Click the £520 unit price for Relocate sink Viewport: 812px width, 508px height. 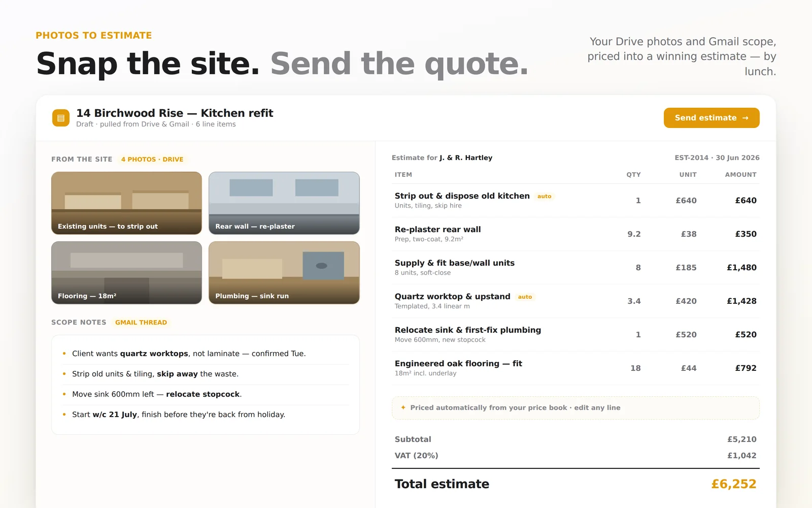(686, 335)
